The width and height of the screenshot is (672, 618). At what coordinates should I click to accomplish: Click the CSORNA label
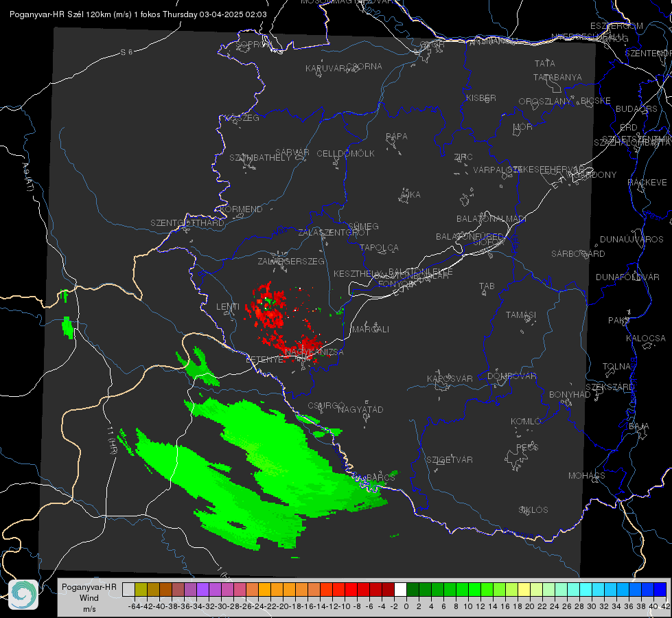click(x=364, y=67)
